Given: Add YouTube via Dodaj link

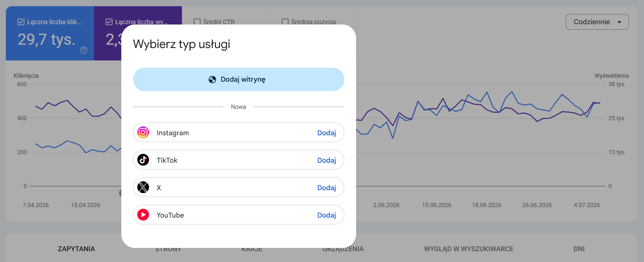Looking at the screenshot, I should tap(326, 215).
